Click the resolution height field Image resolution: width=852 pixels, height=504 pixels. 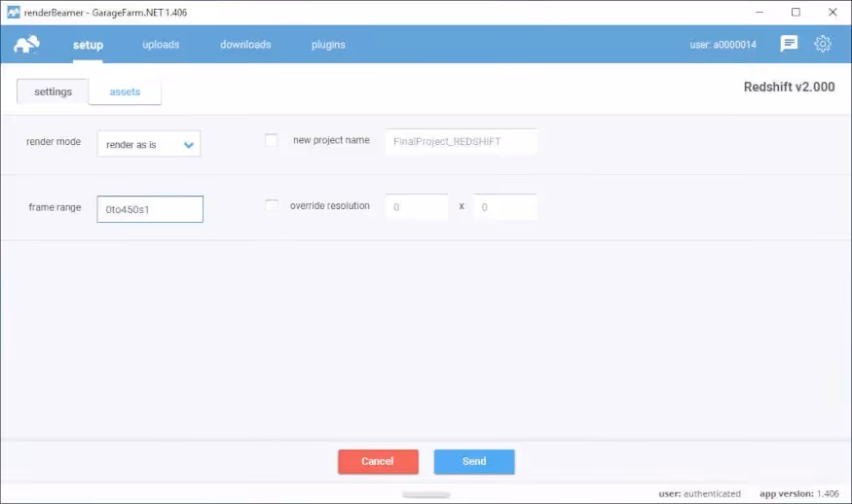point(505,207)
